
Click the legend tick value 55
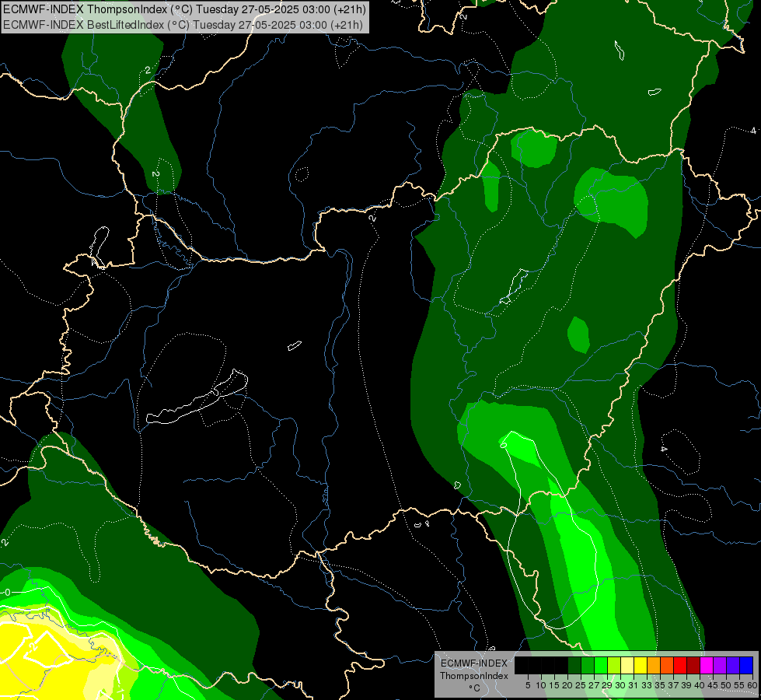[739, 685]
